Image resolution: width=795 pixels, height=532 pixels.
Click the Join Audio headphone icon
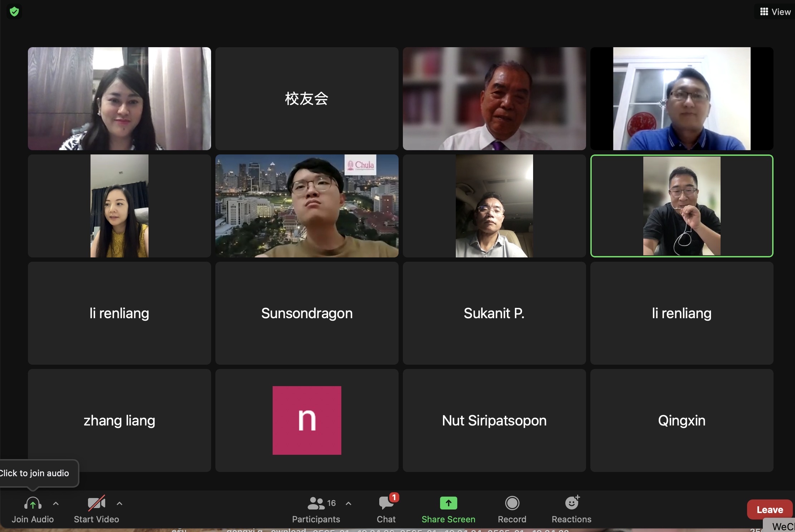click(x=33, y=504)
